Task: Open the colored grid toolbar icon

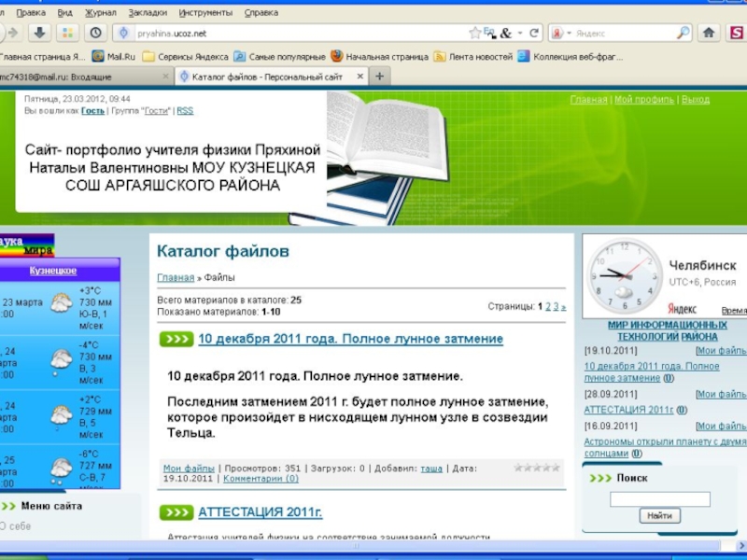Action: tap(67, 33)
